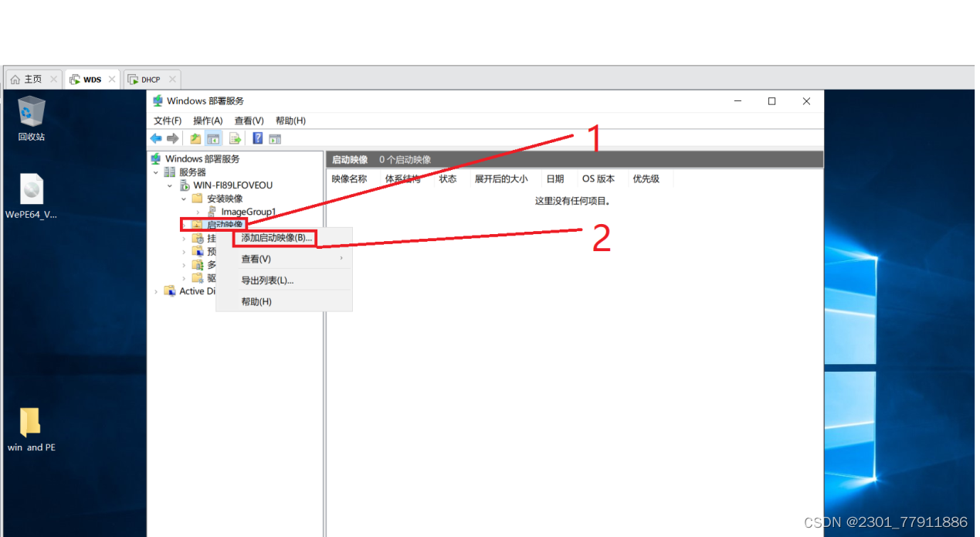Maximize the Windows 部署服务 window
980x537 pixels.
[x=771, y=101]
